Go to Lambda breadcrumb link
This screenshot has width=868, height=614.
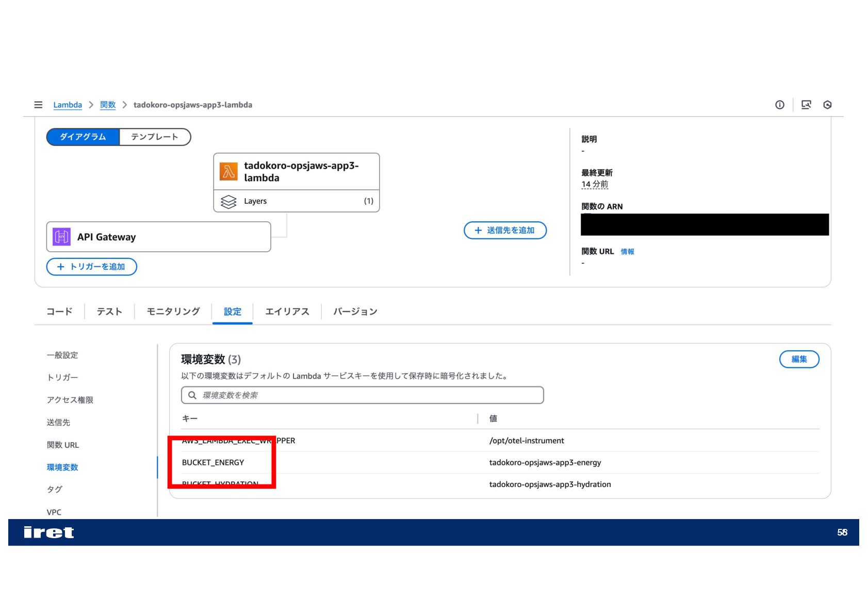coord(68,105)
